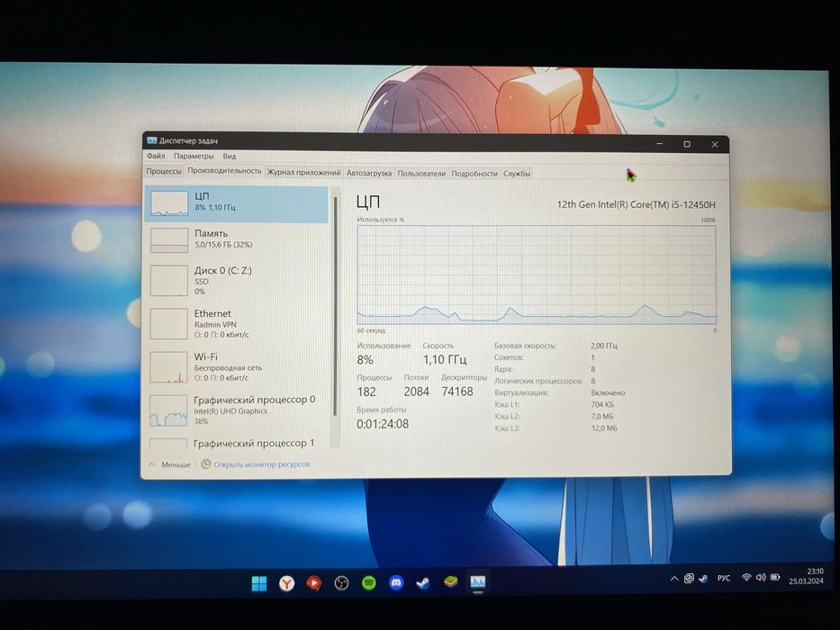This screenshot has width=840, height=630.
Task: Click the processes count 182
Action: [366, 391]
